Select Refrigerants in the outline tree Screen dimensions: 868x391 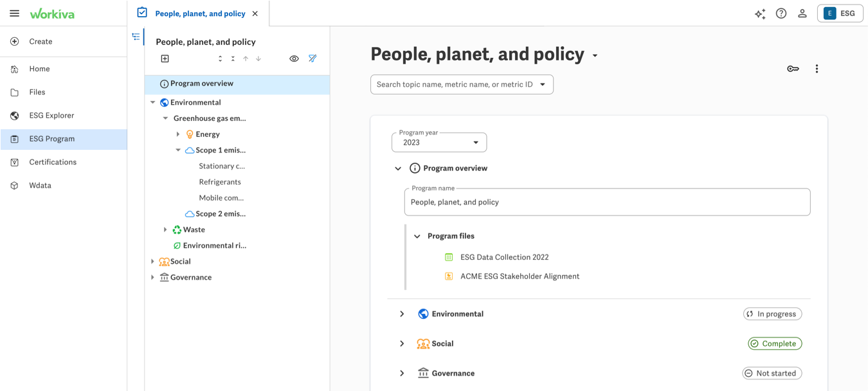pyautogui.click(x=220, y=182)
